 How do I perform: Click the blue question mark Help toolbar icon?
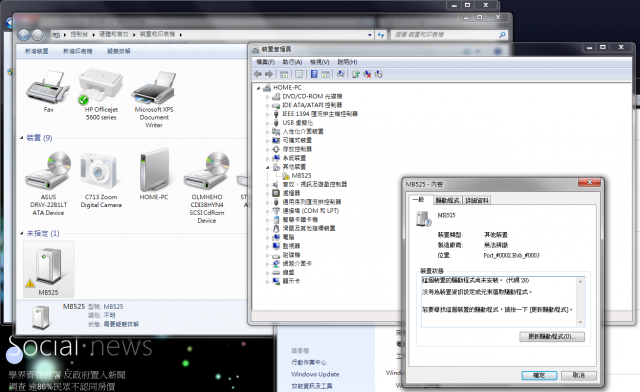click(314, 74)
